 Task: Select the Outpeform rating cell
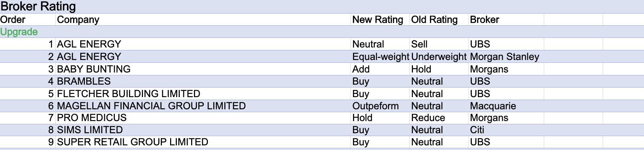pos(375,106)
